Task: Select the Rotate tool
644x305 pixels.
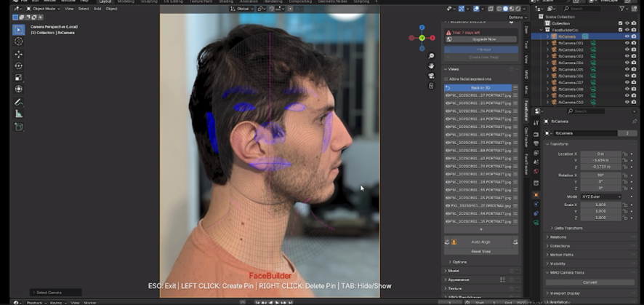Action: tap(19, 66)
